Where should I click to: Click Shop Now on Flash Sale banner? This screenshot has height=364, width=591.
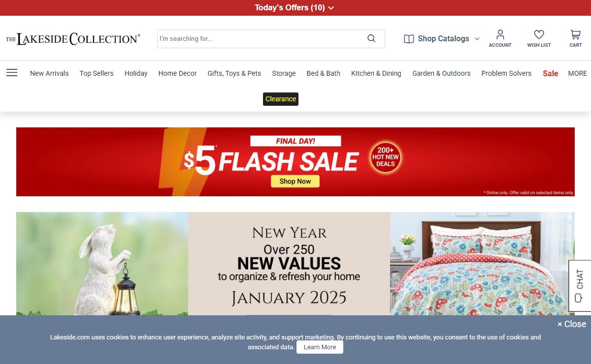295,181
